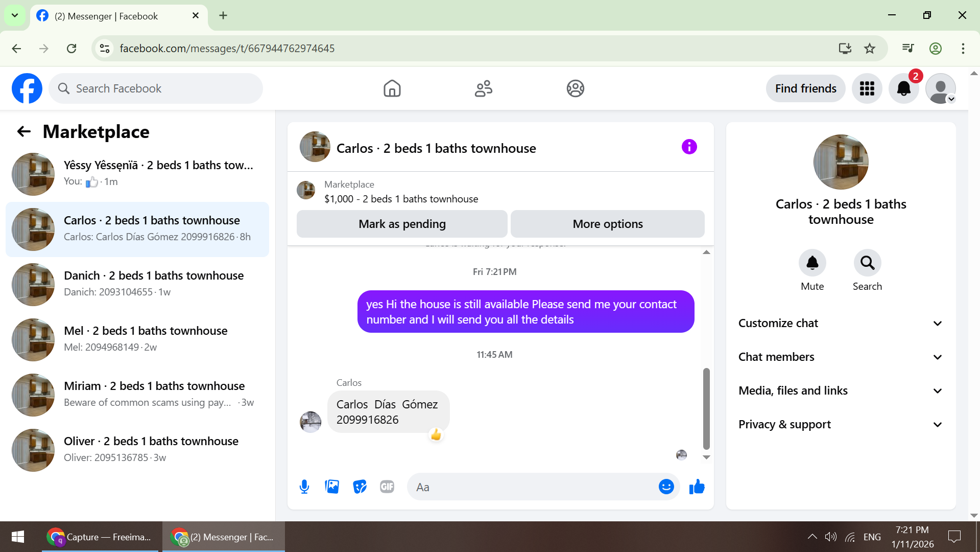Click the install app icon in address bar
This screenshot has height=552, width=980.
[x=845, y=49]
